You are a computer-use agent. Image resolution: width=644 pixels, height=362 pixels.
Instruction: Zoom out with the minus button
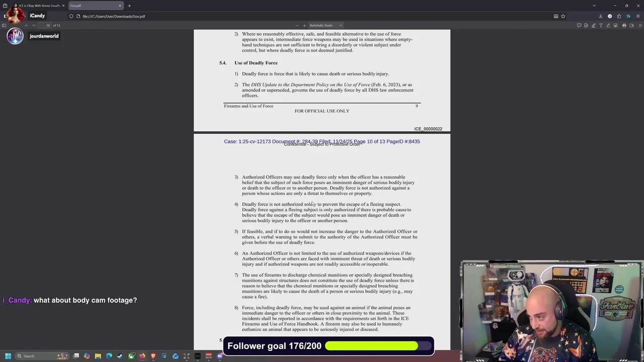297,25
